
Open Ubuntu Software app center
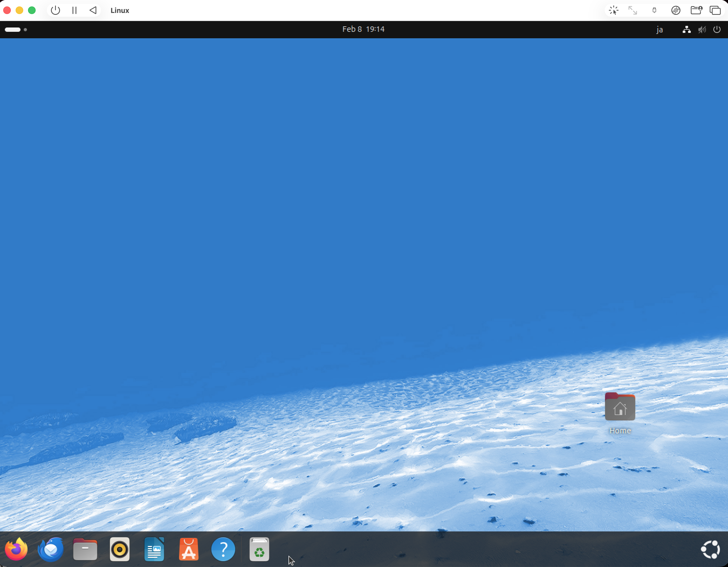(189, 549)
